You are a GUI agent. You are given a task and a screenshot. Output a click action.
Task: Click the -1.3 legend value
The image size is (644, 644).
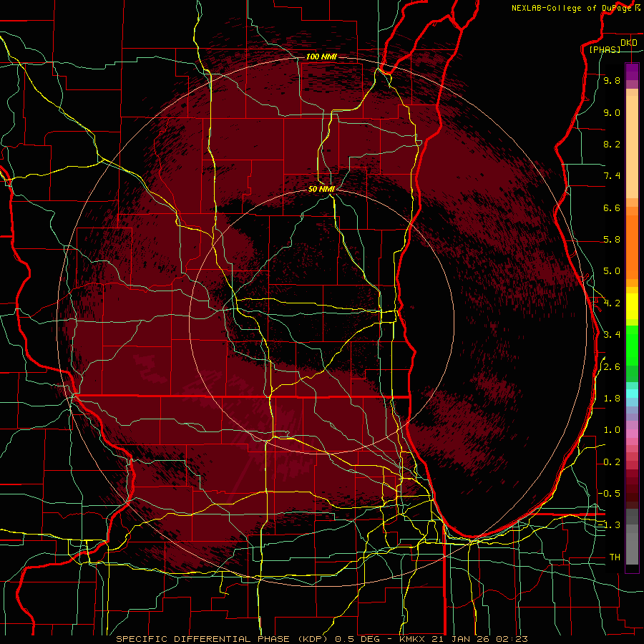(610, 525)
